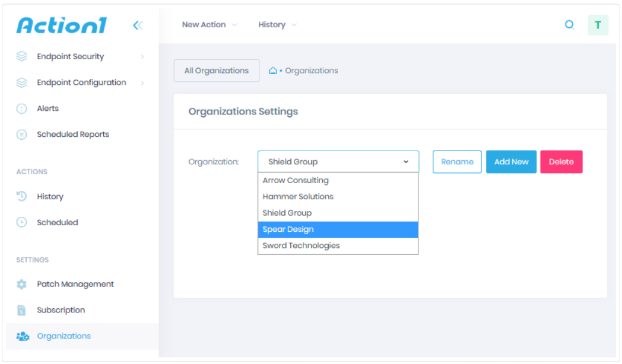Collapse the sidebar with double-chevron icon
The height and width of the screenshot is (364, 622).
point(138,25)
